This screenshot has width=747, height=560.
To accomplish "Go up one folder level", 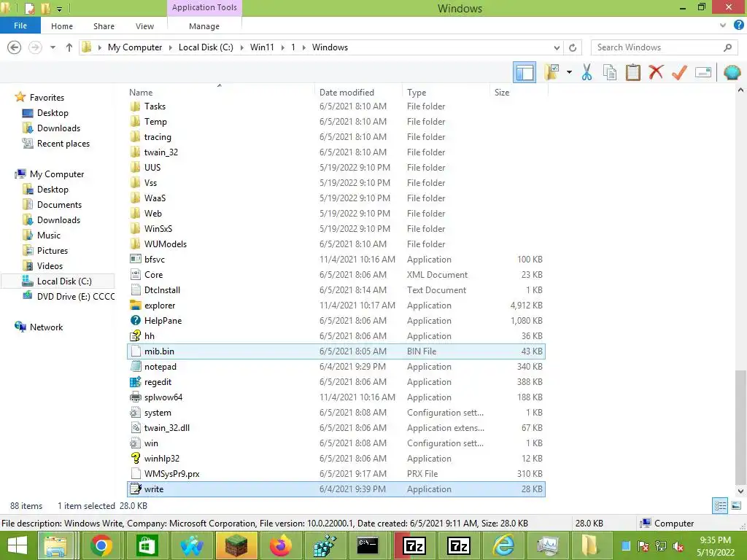I will (69, 47).
